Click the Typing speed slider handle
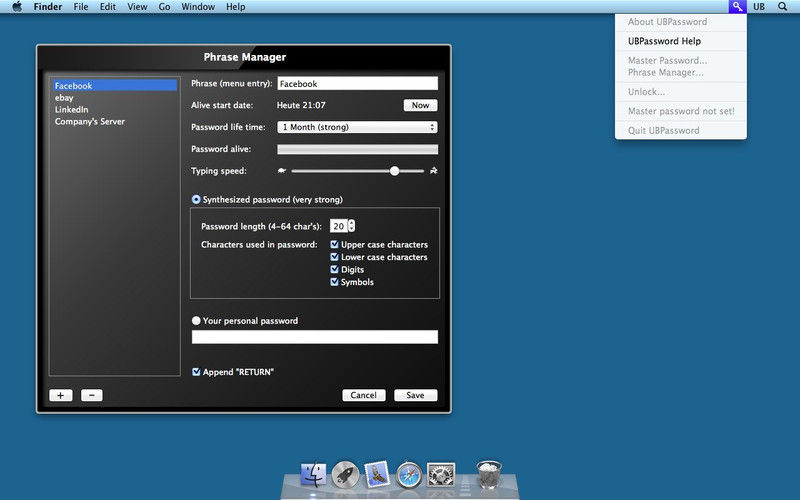The width and height of the screenshot is (800, 500). [394, 171]
